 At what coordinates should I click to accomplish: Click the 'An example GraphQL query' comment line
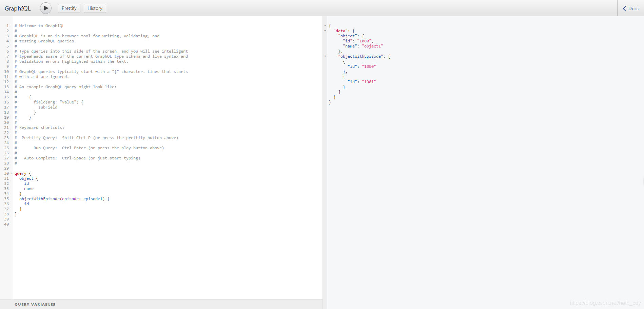coord(65,87)
